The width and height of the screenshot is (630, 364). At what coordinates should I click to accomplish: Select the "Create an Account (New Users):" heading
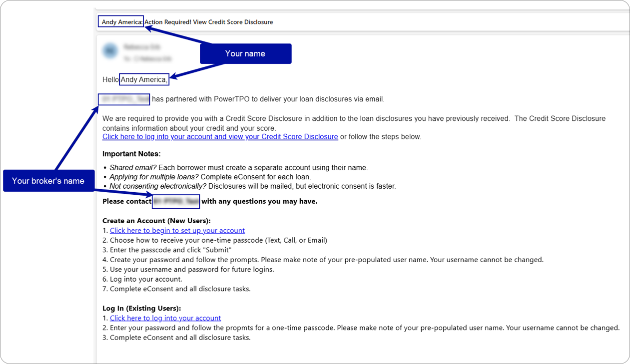(156, 221)
